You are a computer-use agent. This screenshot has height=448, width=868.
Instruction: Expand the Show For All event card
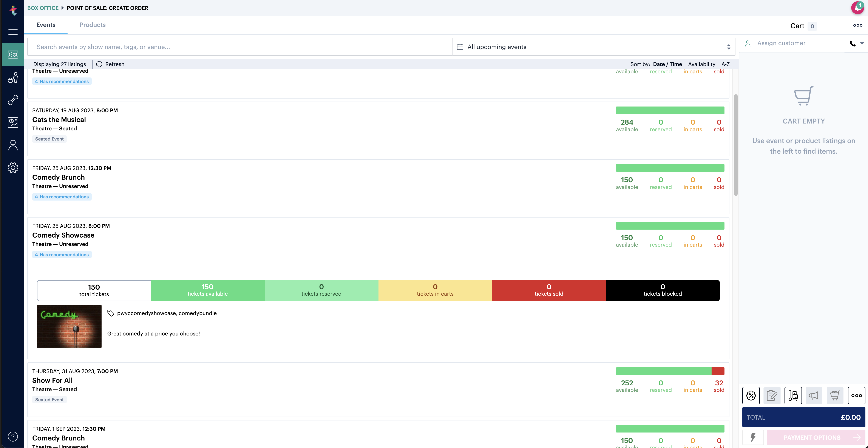pos(378,390)
